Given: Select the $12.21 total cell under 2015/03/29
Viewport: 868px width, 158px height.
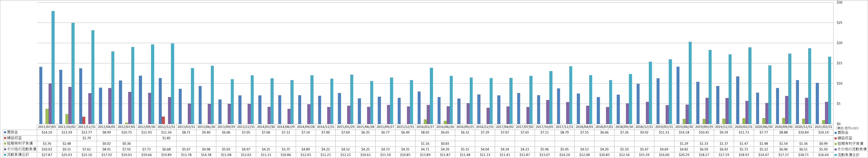Looking at the screenshot, I should pos(345,155).
